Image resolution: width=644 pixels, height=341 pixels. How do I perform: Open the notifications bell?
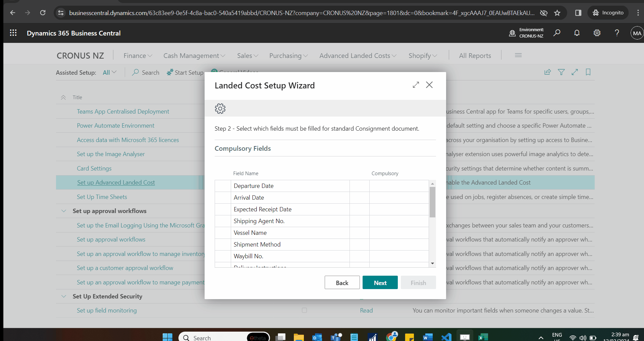[x=577, y=33]
